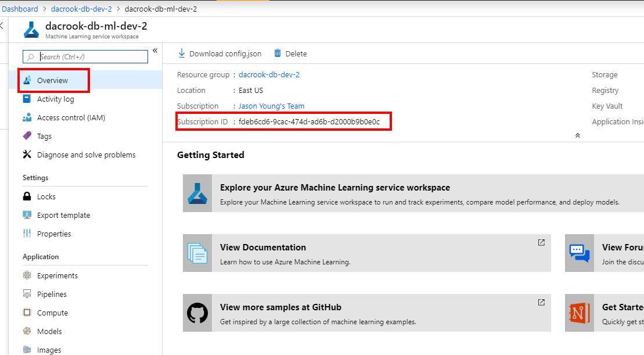
Task: Open Jason Young's Team subscription link
Action: tap(272, 106)
